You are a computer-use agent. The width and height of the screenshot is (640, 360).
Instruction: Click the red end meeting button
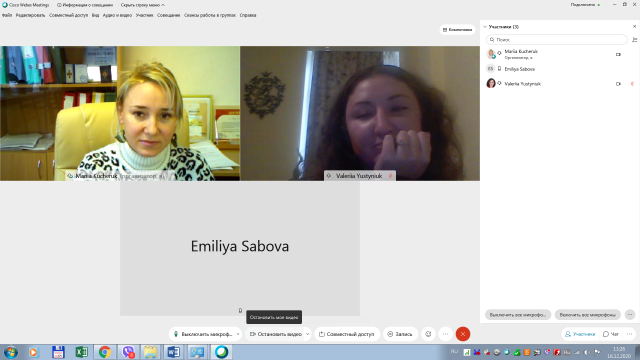point(462,334)
